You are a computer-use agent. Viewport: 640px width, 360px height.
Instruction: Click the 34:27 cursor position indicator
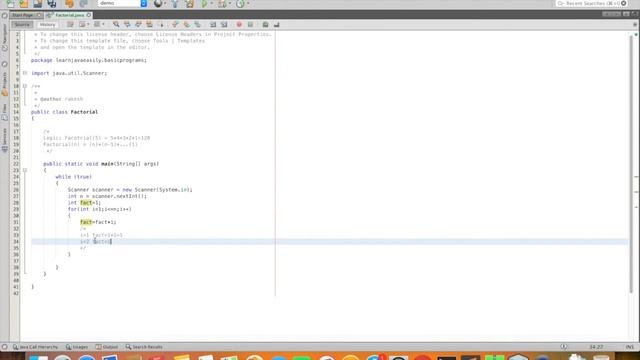(596, 347)
